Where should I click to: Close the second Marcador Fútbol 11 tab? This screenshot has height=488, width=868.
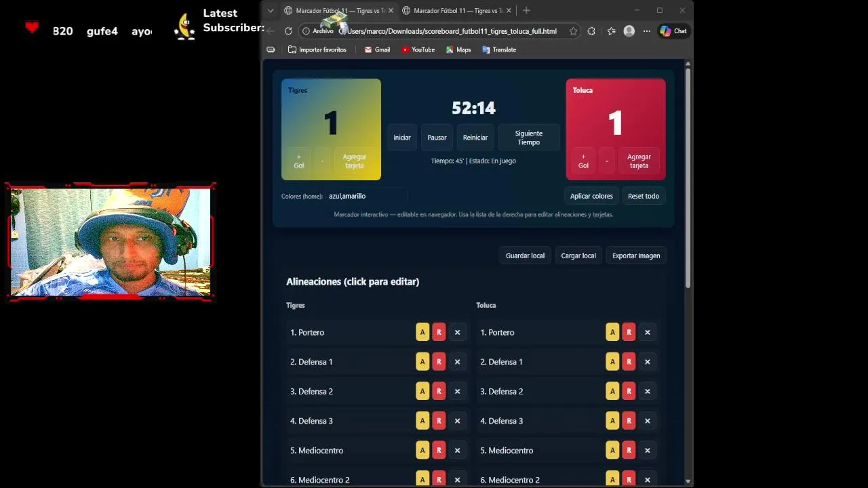click(x=509, y=11)
